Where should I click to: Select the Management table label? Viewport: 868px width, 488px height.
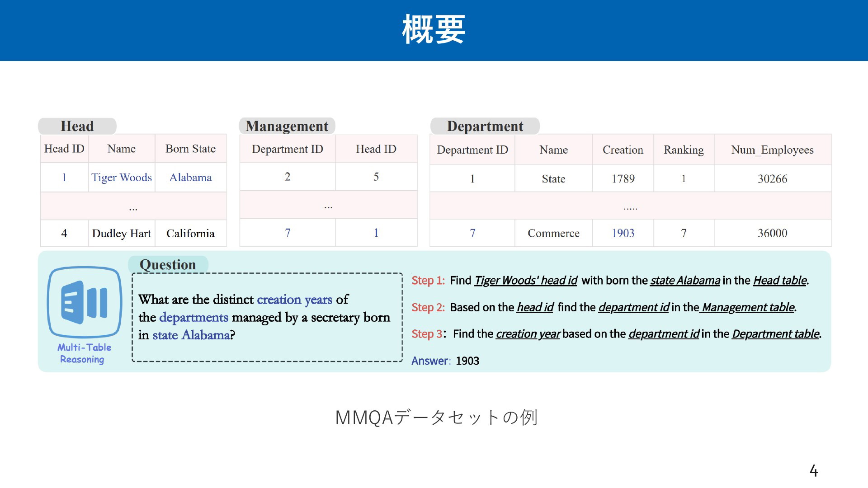click(287, 126)
